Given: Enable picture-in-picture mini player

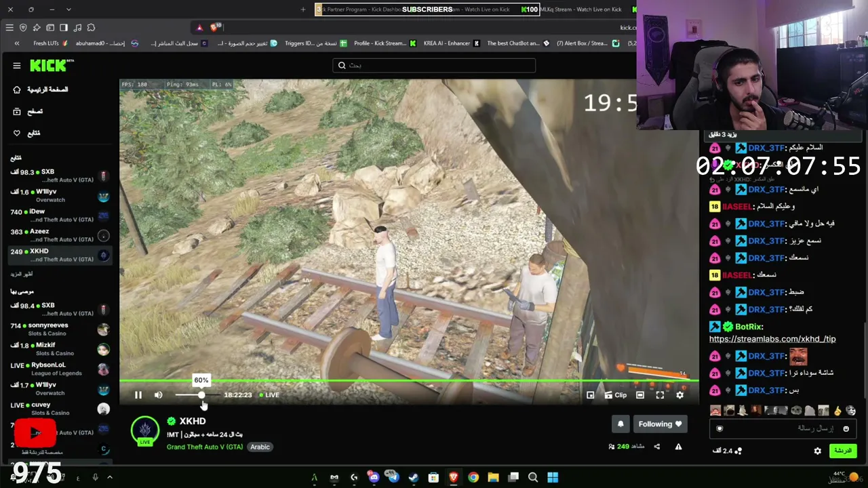Looking at the screenshot, I should (x=590, y=395).
